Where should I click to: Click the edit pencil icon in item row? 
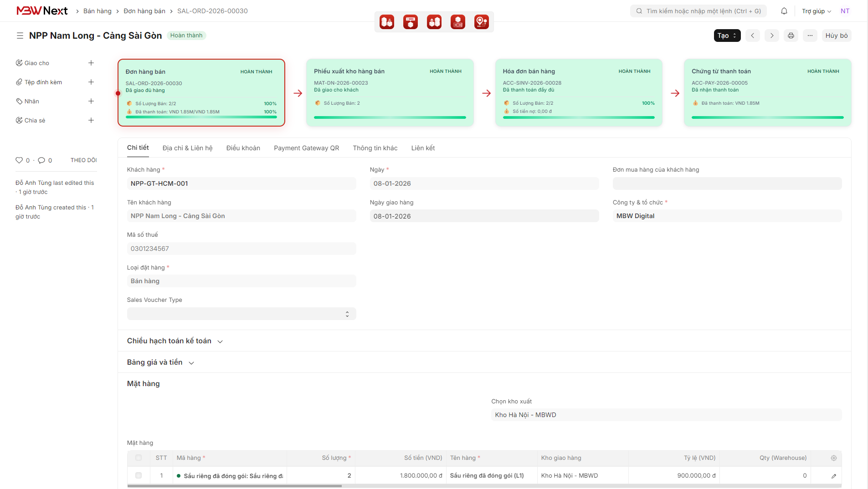tap(833, 476)
